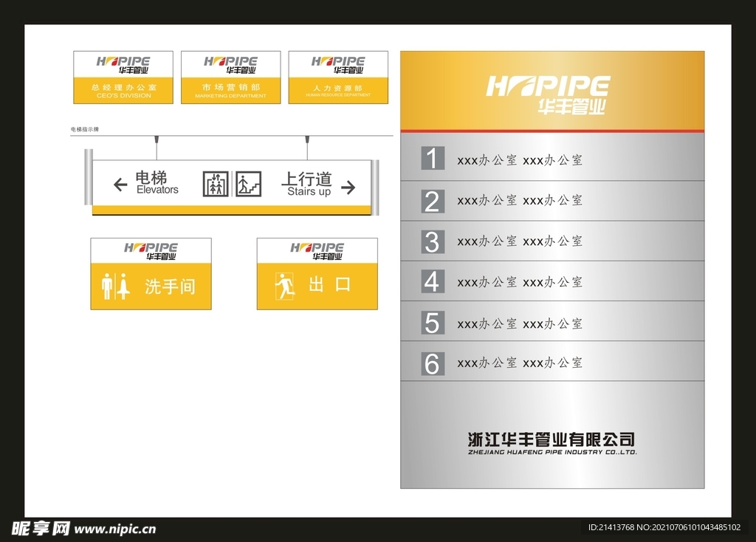Image resolution: width=756 pixels, height=542 pixels.
Task: Click the 华丰管业 text under the large logo
Action: click(x=571, y=107)
